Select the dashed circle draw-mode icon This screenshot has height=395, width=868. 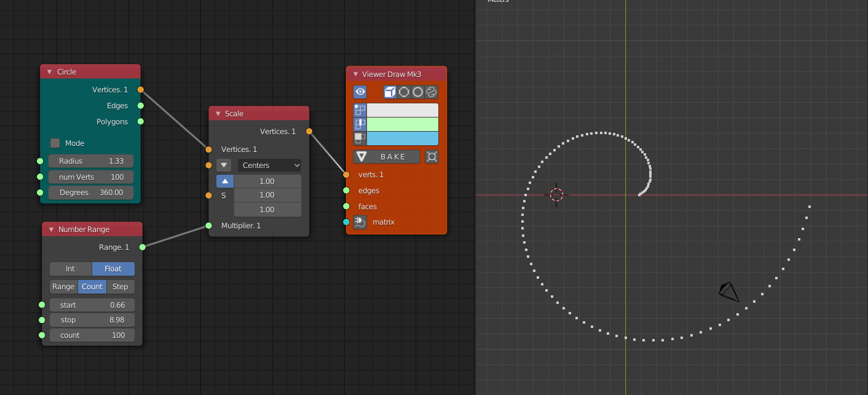(x=404, y=92)
